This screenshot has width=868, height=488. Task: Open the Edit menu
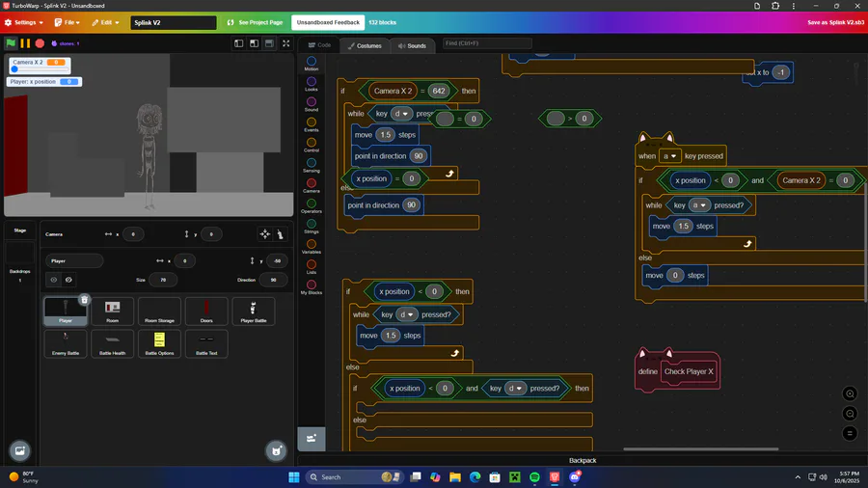tap(105, 23)
